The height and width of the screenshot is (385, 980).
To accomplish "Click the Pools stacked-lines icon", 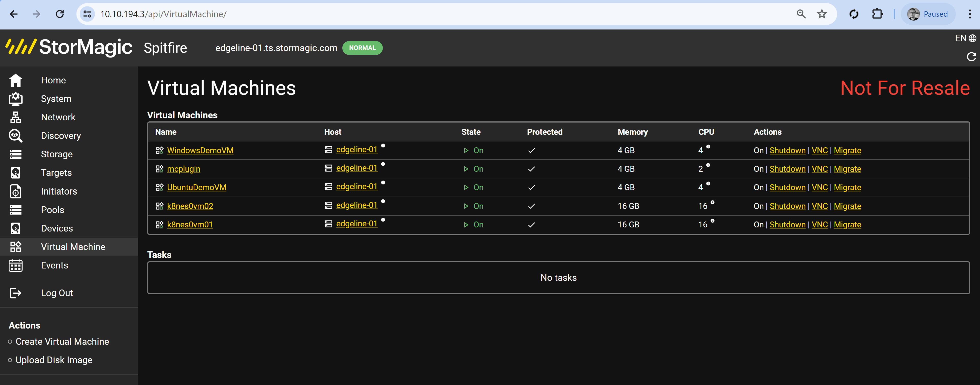I will 16,210.
